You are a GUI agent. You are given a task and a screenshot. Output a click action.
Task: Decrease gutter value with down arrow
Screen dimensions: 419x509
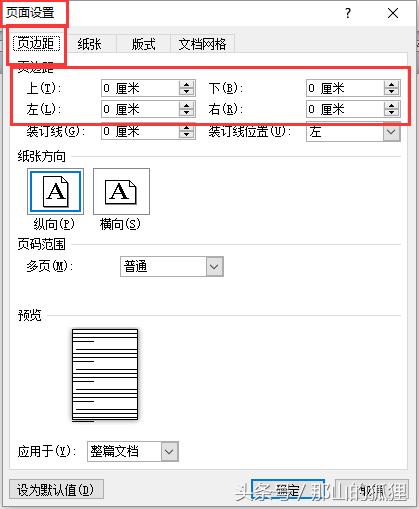[187, 135]
